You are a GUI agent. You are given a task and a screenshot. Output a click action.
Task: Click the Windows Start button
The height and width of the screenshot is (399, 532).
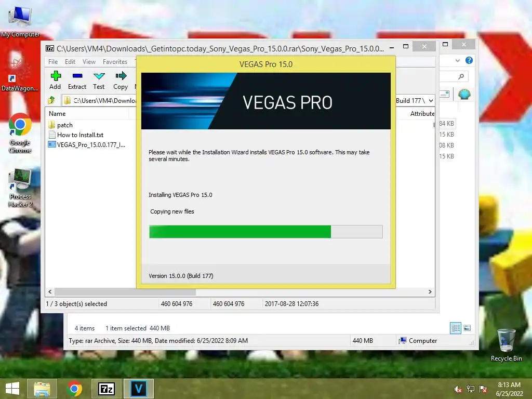pyautogui.click(x=12, y=389)
